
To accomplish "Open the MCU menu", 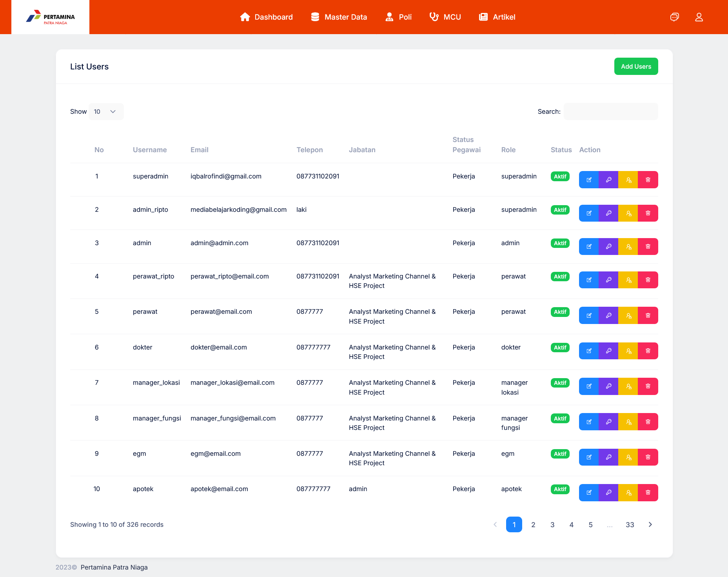I will (x=445, y=17).
